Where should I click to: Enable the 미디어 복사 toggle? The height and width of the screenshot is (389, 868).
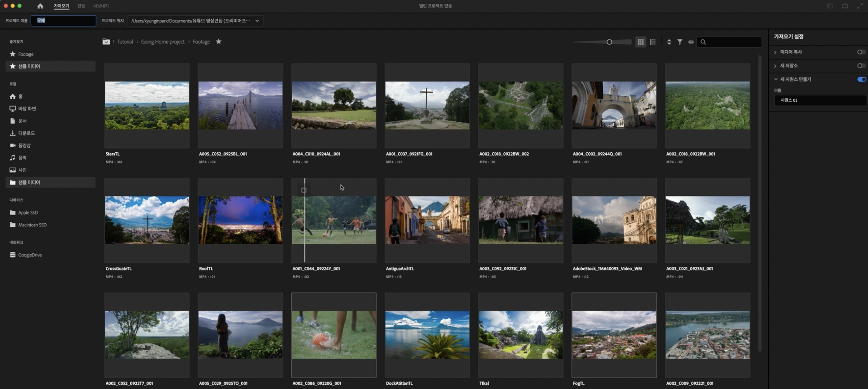pyautogui.click(x=861, y=52)
